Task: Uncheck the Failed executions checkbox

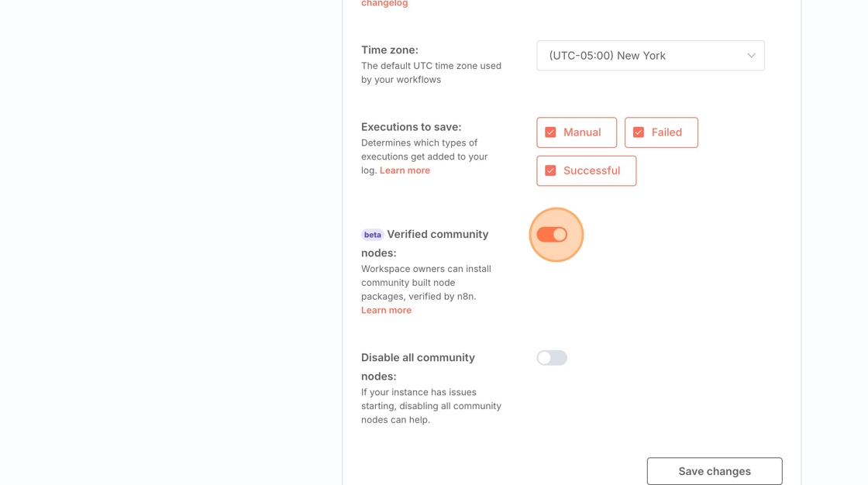Action: 639,132
